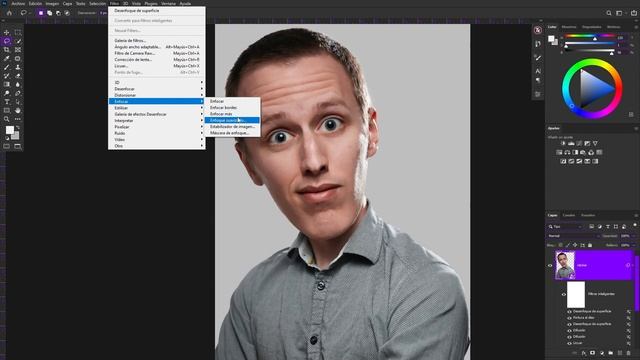Screen dimensions: 640x360
Task: Select the Crop tool
Action: click(x=7, y=50)
